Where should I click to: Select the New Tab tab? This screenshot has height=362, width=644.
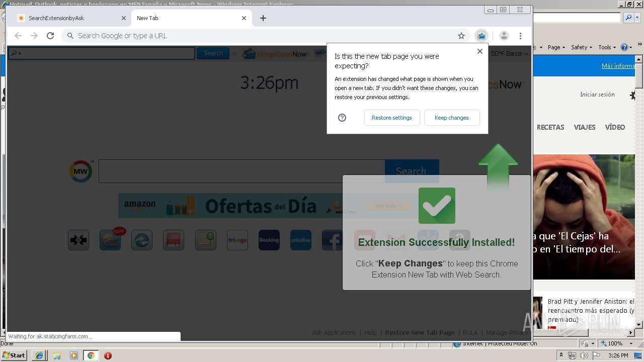(191, 18)
